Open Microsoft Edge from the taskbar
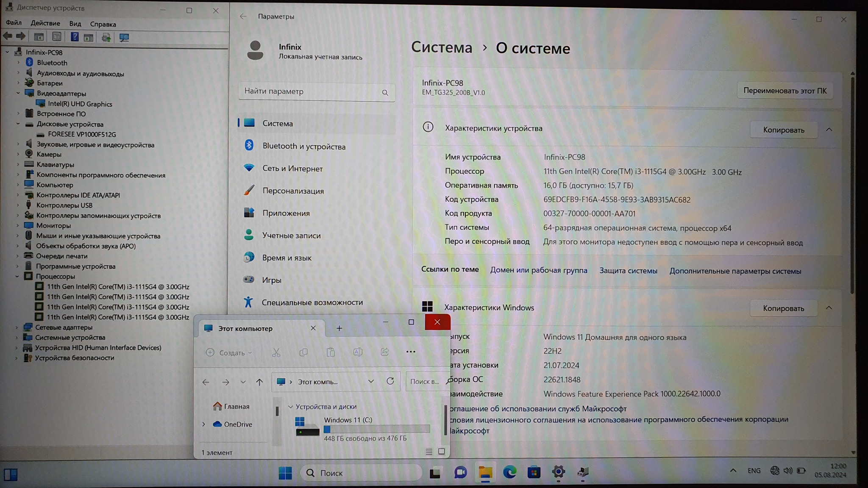This screenshot has width=868, height=488. pyautogui.click(x=509, y=472)
